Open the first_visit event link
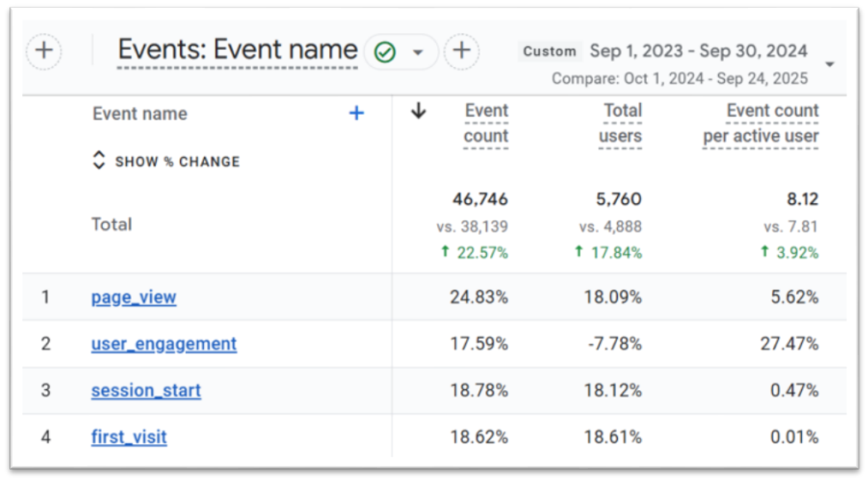The height and width of the screenshot is (481, 868). point(129,437)
